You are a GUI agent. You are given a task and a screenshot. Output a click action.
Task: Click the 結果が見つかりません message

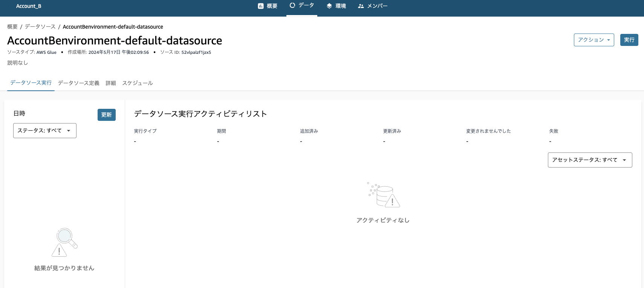[64, 268]
